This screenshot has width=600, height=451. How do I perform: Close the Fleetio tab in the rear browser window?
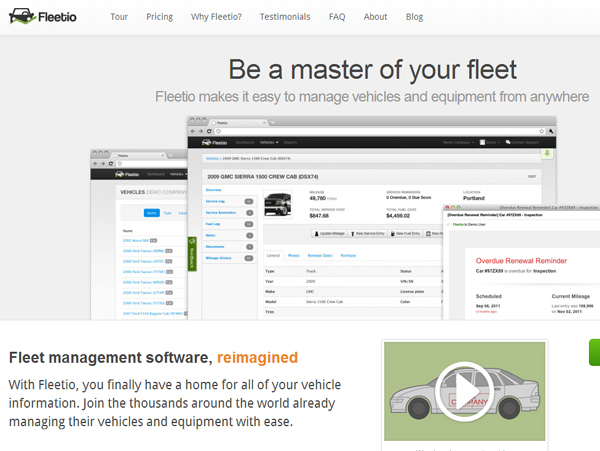coord(163,156)
